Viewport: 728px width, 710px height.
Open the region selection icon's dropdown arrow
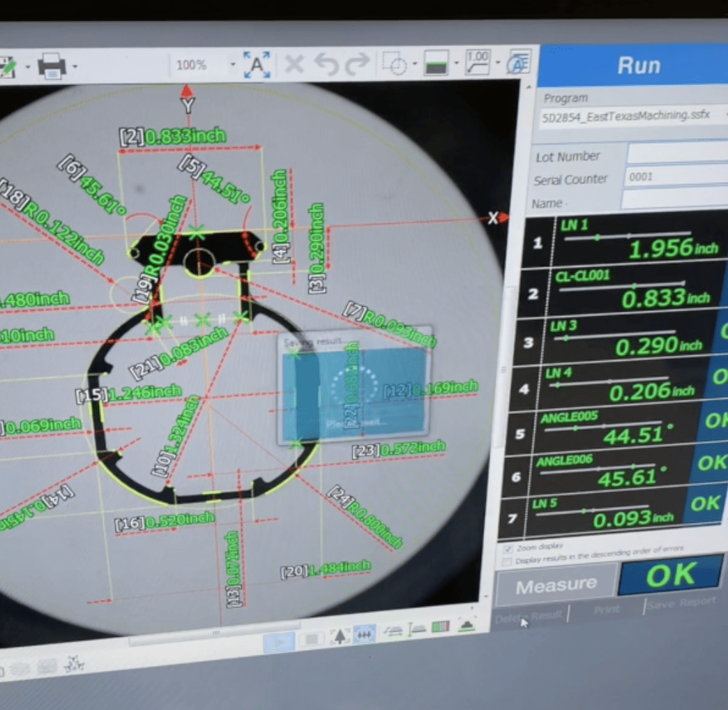pyautogui.click(x=415, y=63)
